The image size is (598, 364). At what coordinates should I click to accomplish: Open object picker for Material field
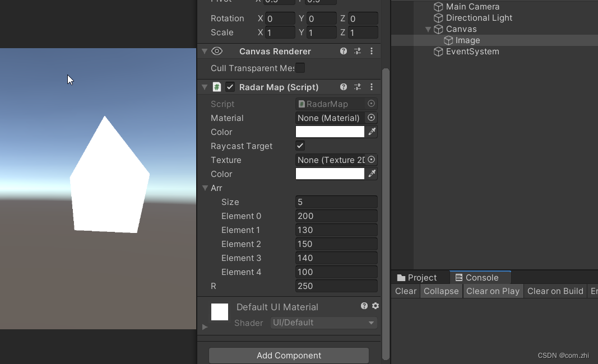(371, 118)
